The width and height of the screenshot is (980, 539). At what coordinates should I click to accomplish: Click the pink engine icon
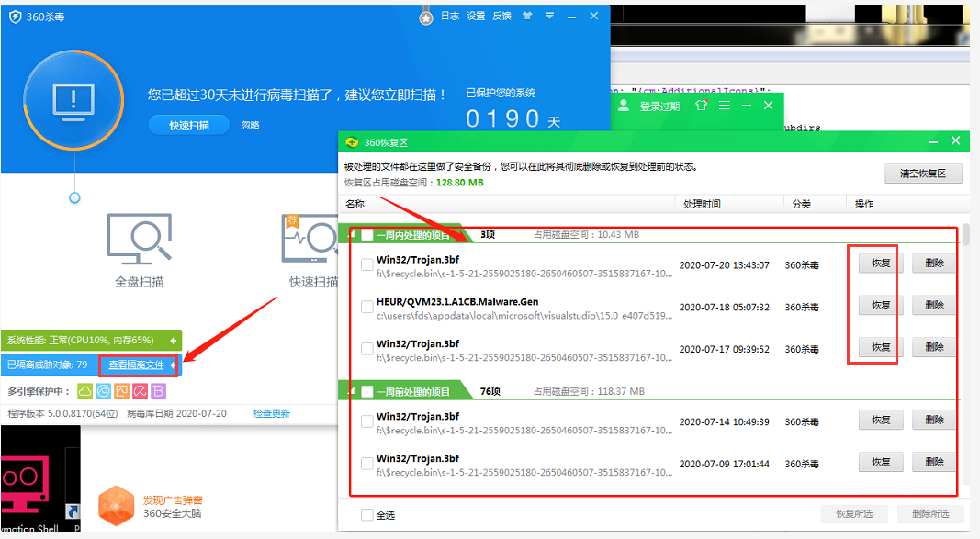pyautogui.click(x=140, y=391)
